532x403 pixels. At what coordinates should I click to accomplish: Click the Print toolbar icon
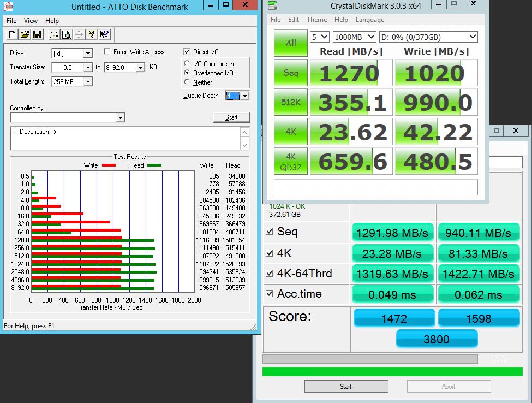click(x=53, y=35)
